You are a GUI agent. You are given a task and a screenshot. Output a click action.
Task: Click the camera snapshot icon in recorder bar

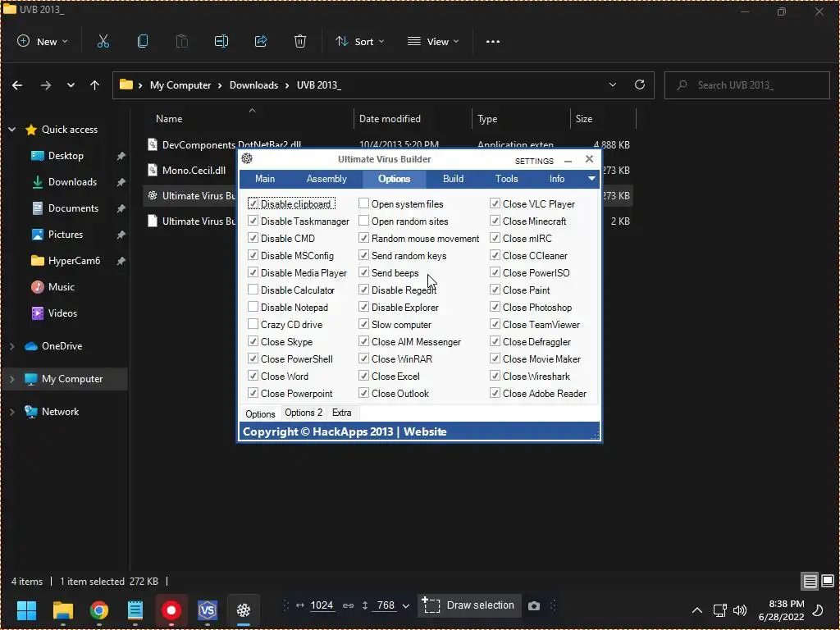(533, 606)
